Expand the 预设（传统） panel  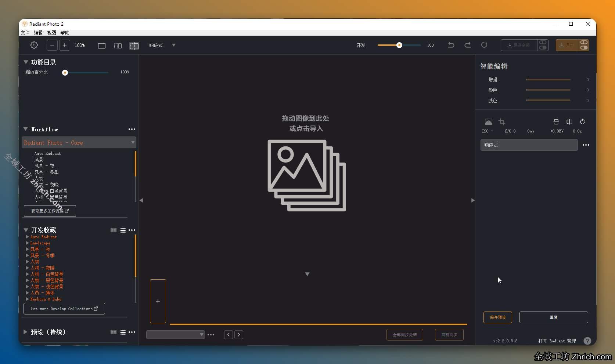[x=25, y=332]
